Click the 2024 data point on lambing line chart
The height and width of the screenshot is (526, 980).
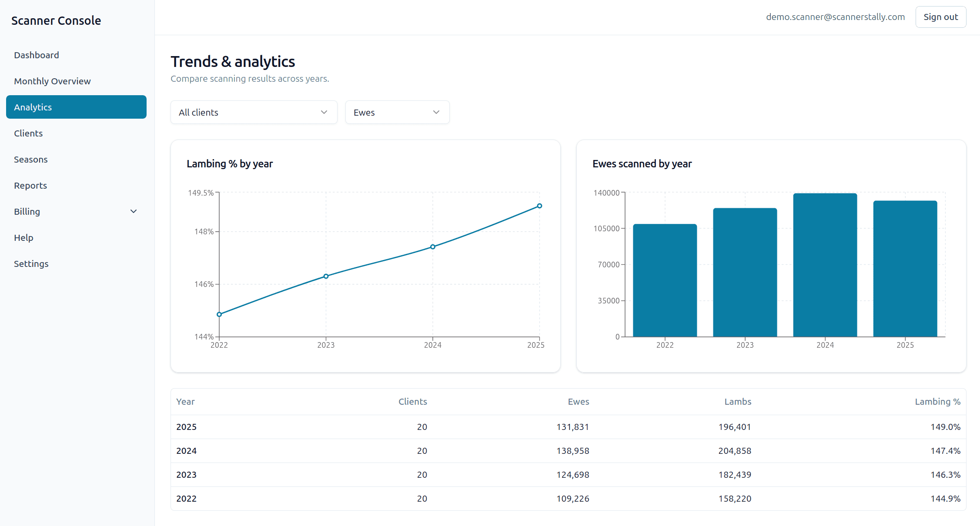click(433, 247)
